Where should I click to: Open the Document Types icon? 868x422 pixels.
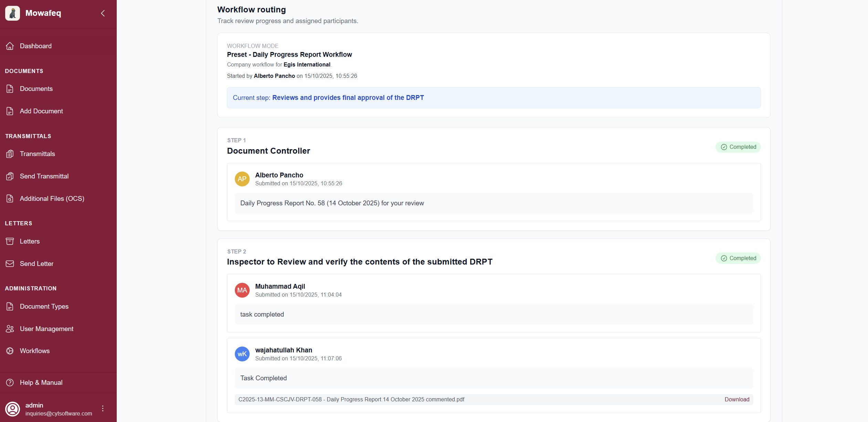pos(10,306)
